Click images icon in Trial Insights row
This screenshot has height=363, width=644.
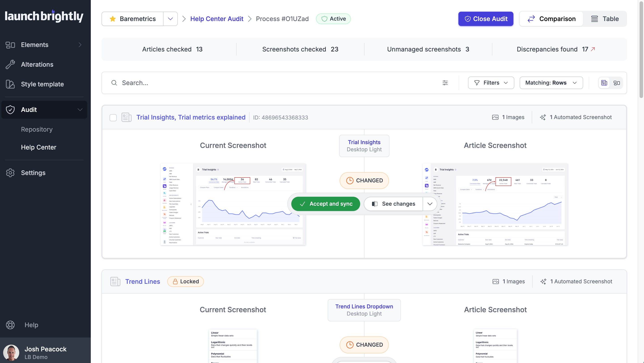495,117
